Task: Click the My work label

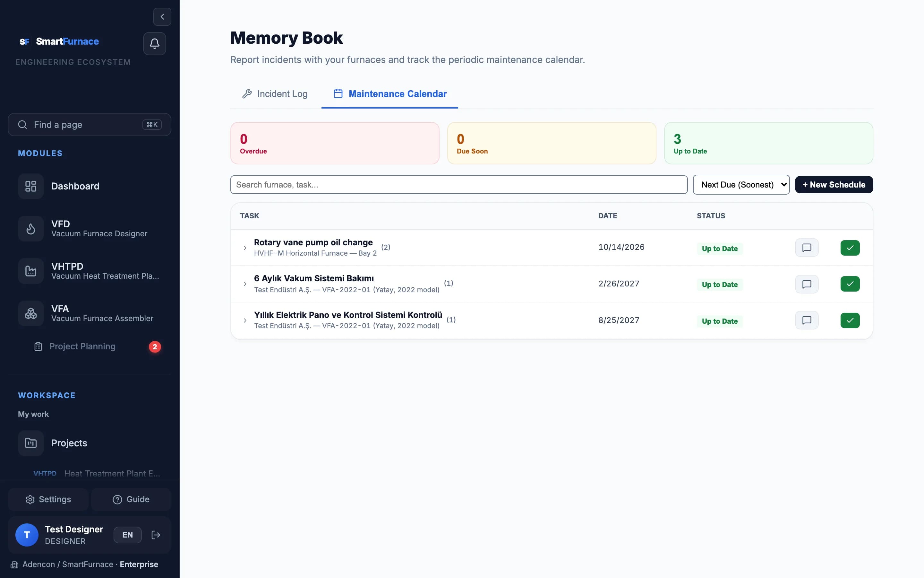Action: (x=33, y=414)
